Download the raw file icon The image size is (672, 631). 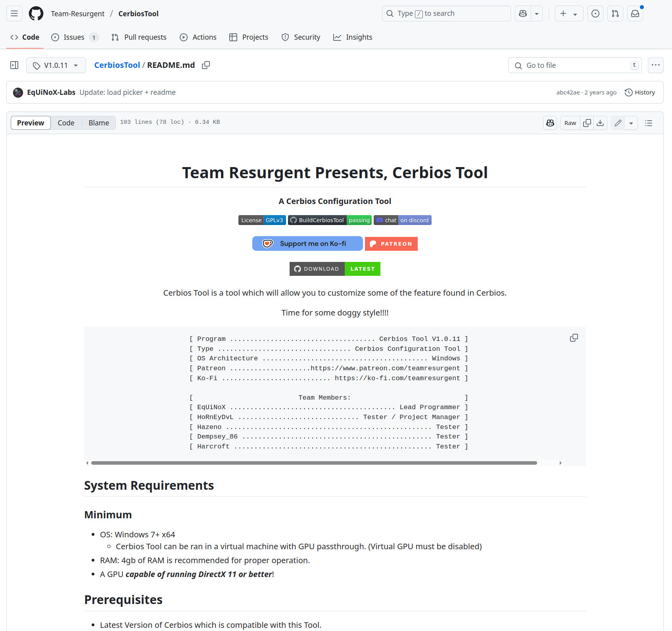[601, 123]
